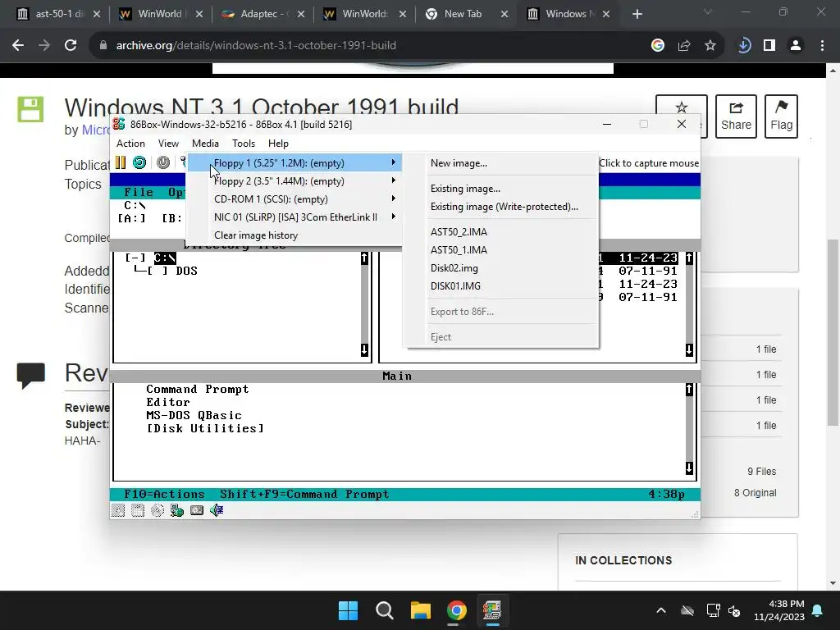Click the Main panel scroll down arrow
Image resolution: width=840 pixels, height=630 pixels.
tap(689, 468)
